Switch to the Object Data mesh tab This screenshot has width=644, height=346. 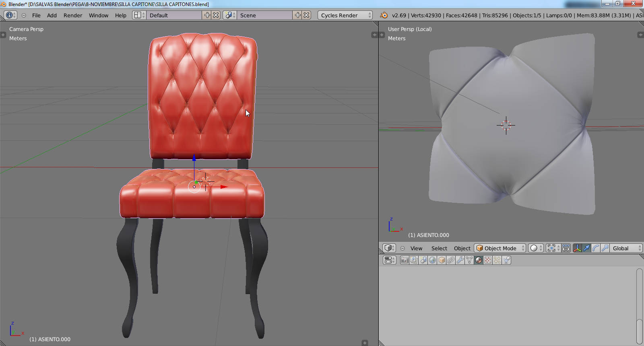pyautogui.click(x=469, y=260)
